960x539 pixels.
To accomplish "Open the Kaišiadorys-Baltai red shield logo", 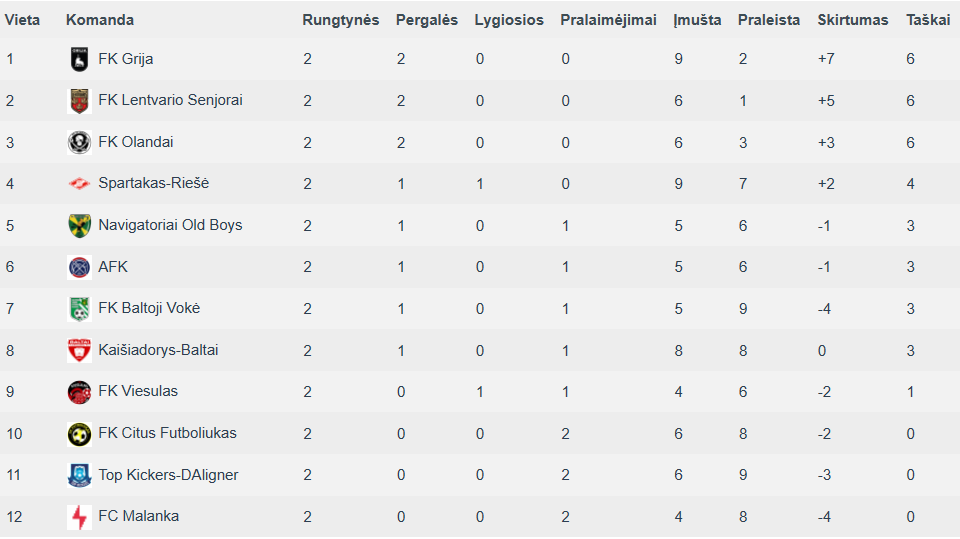I will pyautogui.click(x=79, y=350).
